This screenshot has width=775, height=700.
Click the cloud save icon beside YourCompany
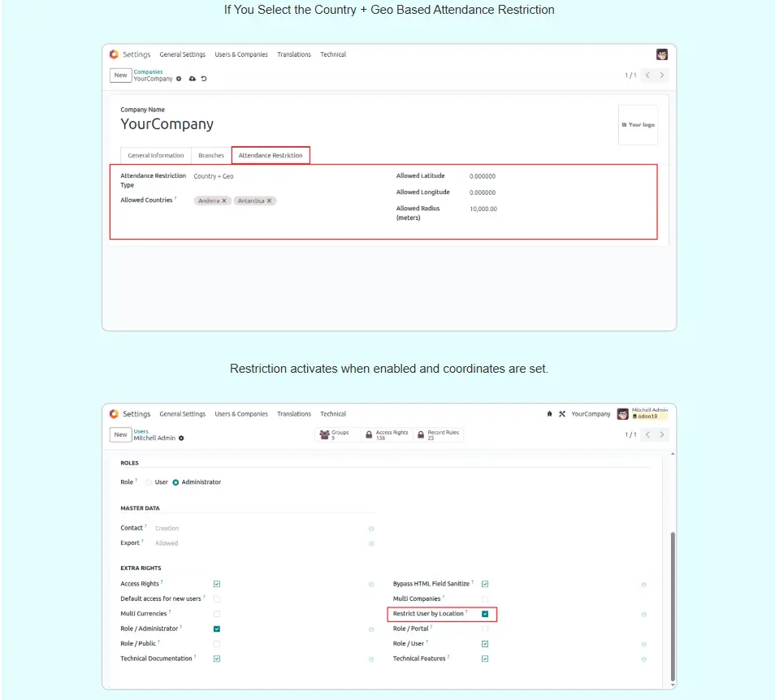point(193,79)
